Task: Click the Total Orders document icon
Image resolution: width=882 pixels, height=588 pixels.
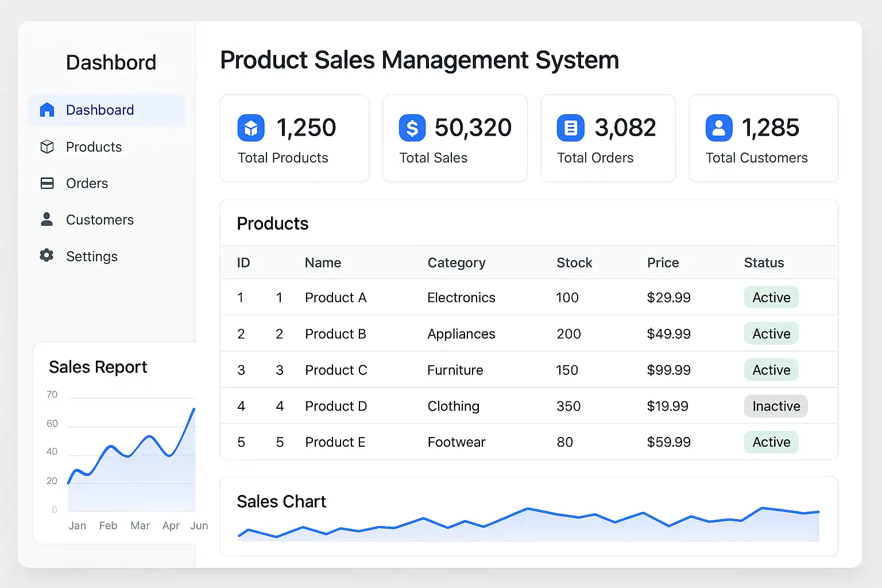Action: coord(570,127)
